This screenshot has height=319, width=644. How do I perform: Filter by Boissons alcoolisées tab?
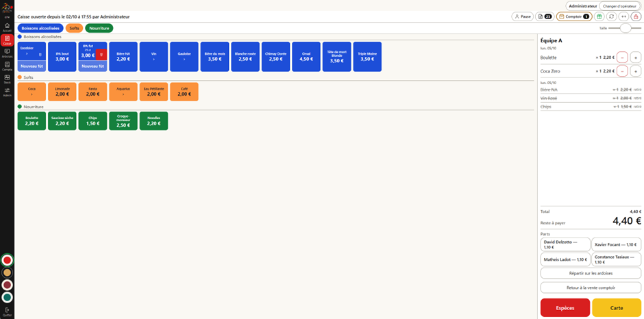tap(40, 28)
